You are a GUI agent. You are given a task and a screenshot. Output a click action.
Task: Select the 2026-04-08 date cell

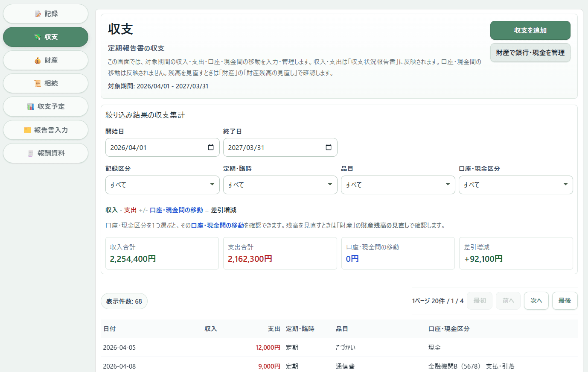[119, 366]
